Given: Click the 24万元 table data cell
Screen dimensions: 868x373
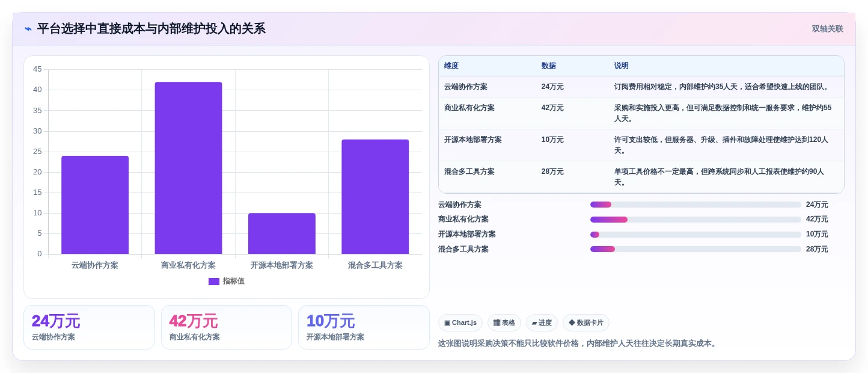Looking at the screenshot, I should click(552, 87).
